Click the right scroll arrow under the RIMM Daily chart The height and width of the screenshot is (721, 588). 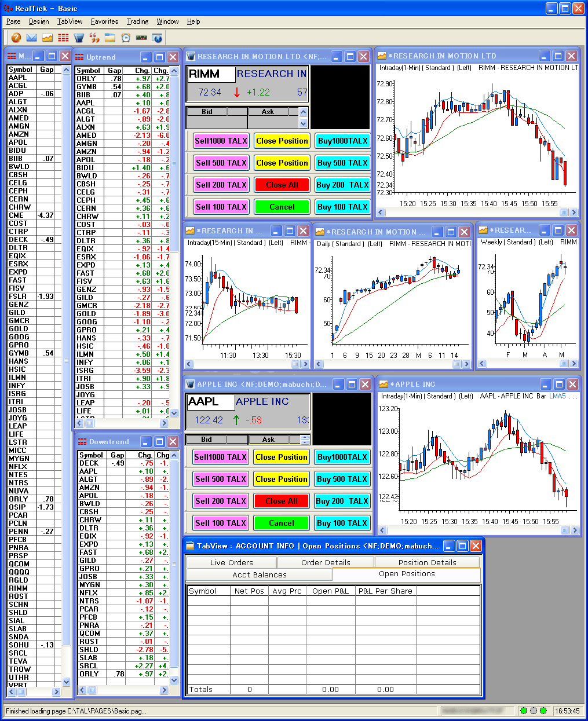(466, 364)
